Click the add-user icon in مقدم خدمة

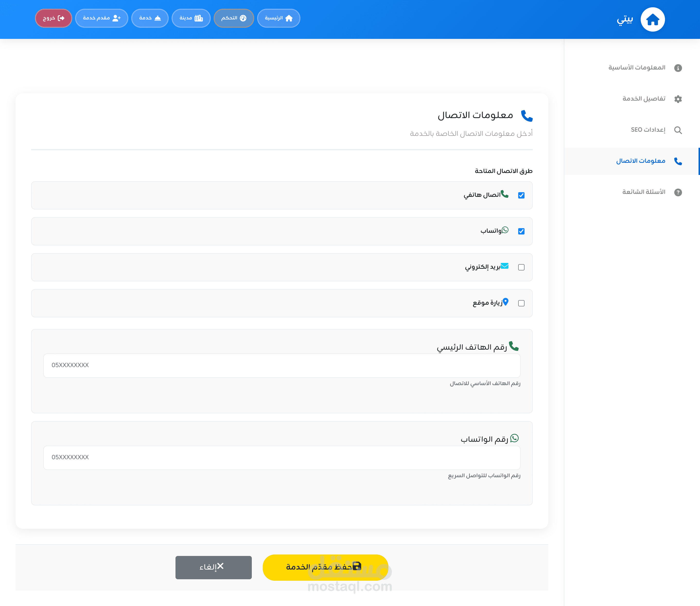point(116,18)
